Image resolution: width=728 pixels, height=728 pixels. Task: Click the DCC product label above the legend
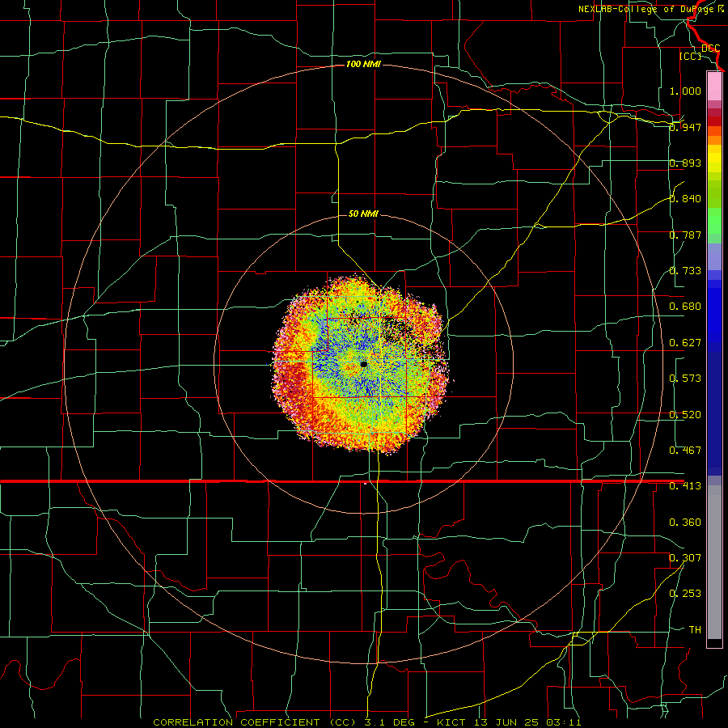pos(710,49)
